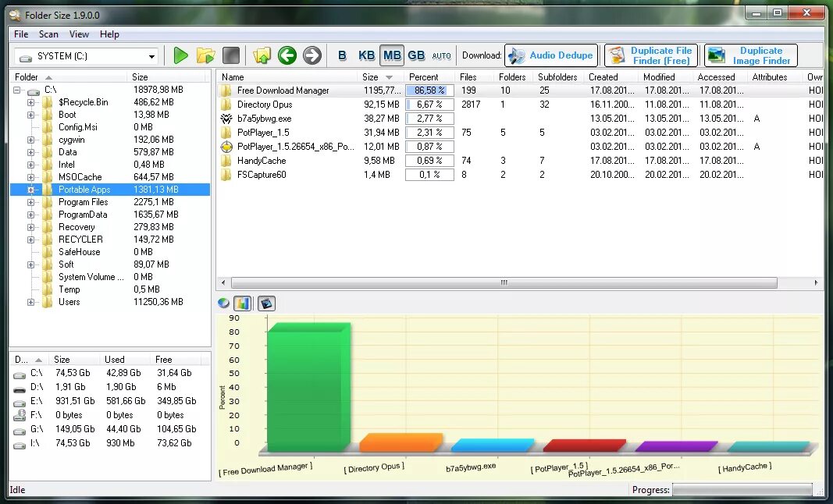The height and width of the screenshot is (504, 833).
Task: Open the Help menu
Action: (109, 34)
